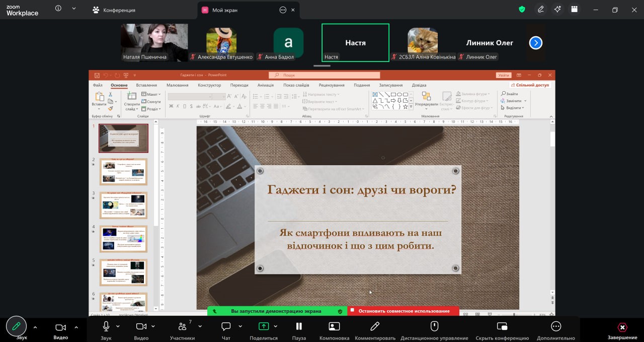Expand audio options arrow next to Звук

click(x=118, y=326)
